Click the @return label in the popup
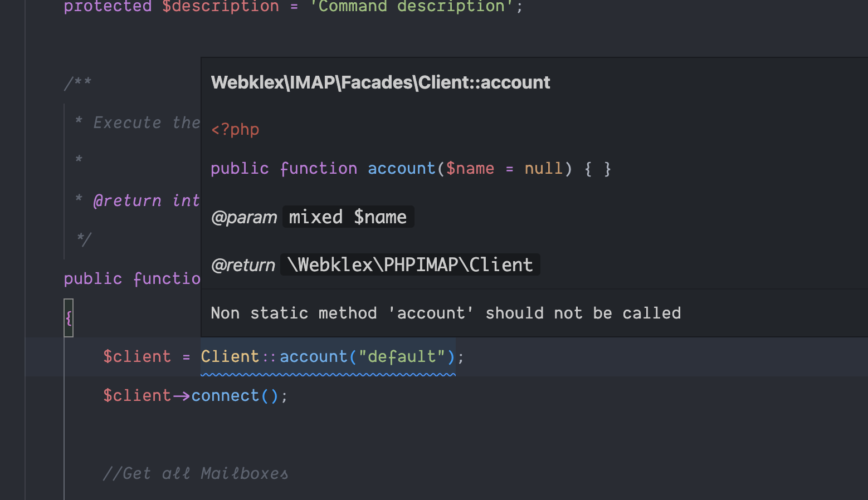The image size is (868, 500). click(243, 265)
